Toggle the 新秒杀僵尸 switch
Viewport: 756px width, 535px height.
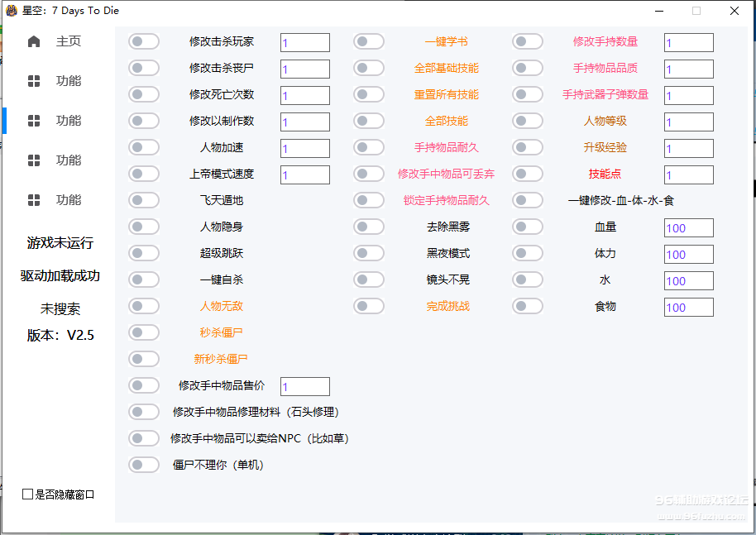point(144,359)
